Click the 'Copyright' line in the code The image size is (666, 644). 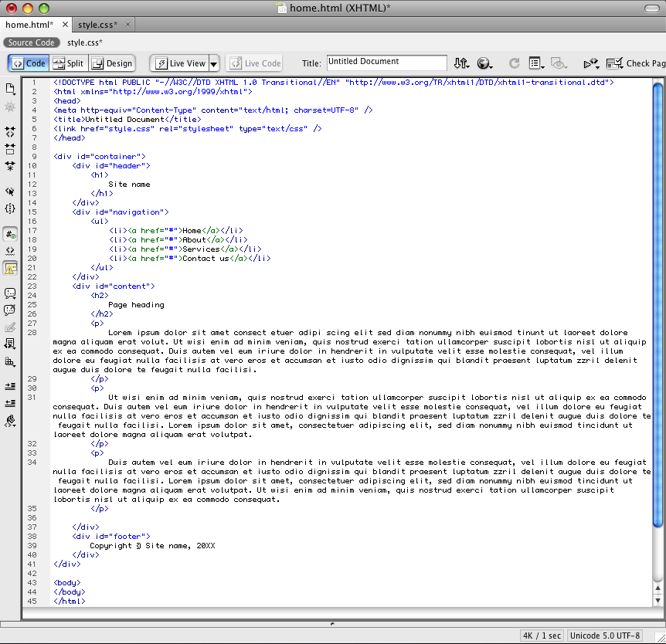coord(152,545)
